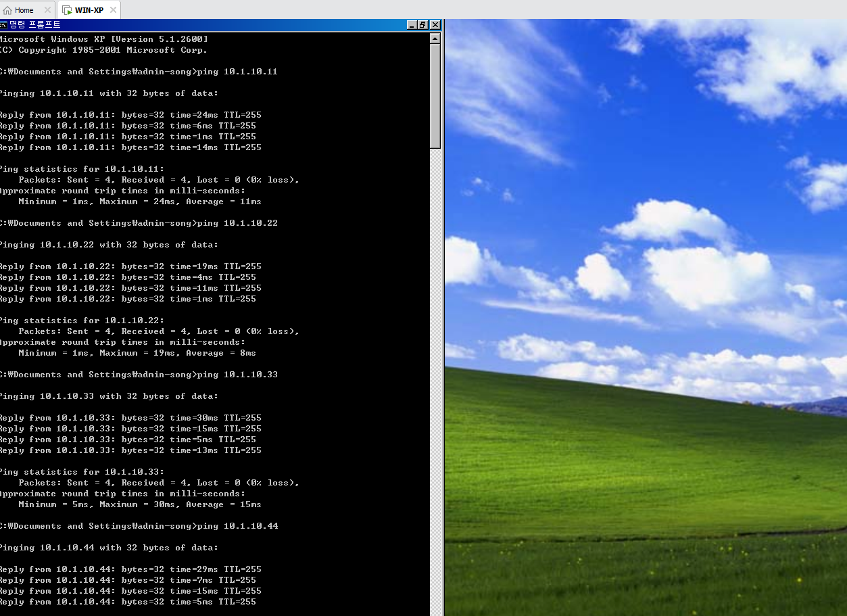Image resolution: width=847 pixels, height=616 pixels.
Task: Open the command prompt window system menu icon
Action: [x=3, y=24]
